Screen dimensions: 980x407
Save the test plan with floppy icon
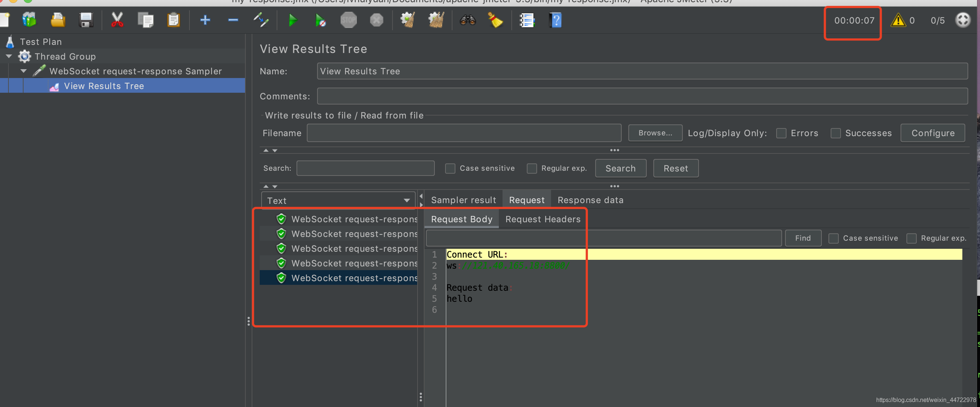click(x=86, y=20)
